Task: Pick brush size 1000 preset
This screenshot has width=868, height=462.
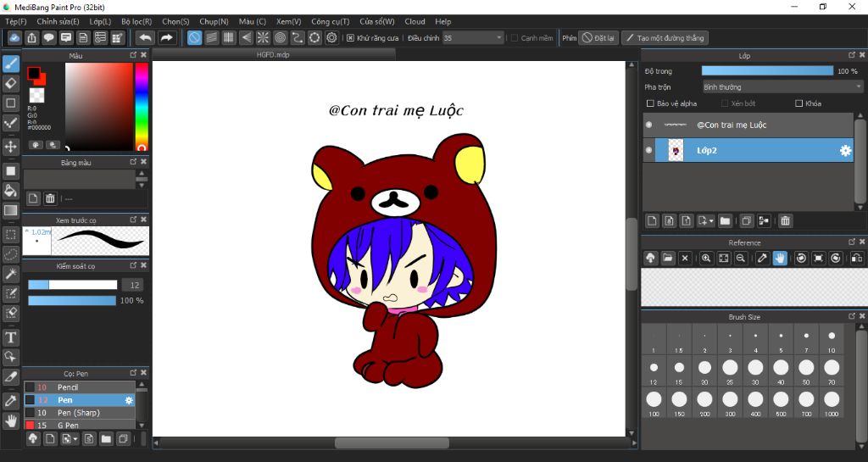Action: [x=832, y=403]
